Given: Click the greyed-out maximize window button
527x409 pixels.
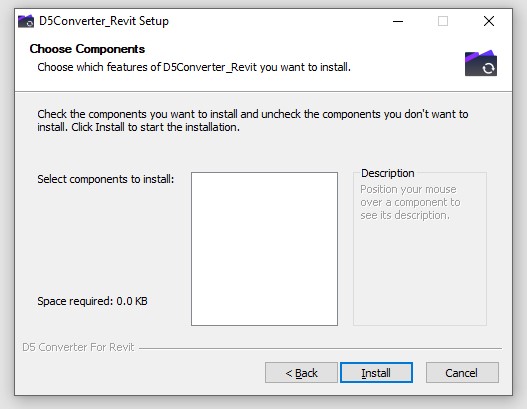Looking at the screenshot, I should (x=443, y=21).
